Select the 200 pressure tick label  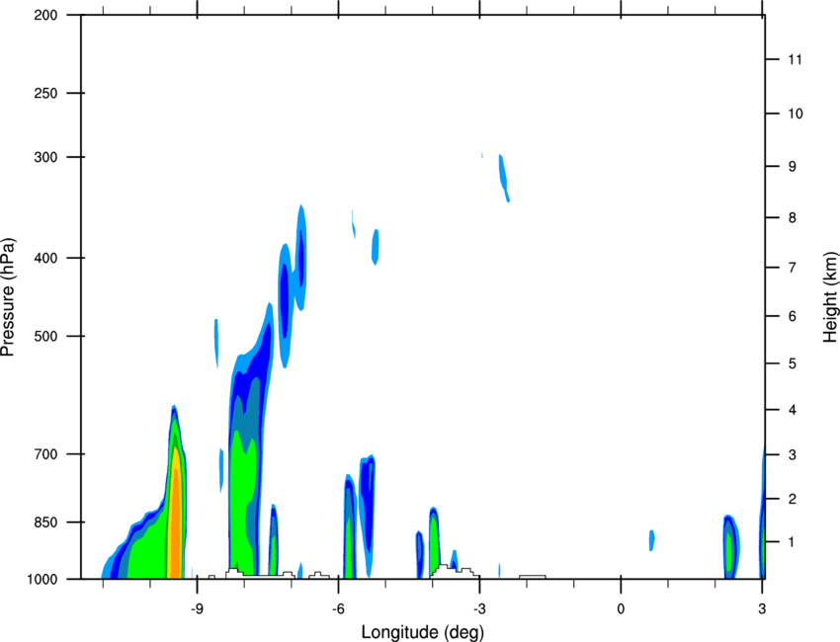[45, 15]
